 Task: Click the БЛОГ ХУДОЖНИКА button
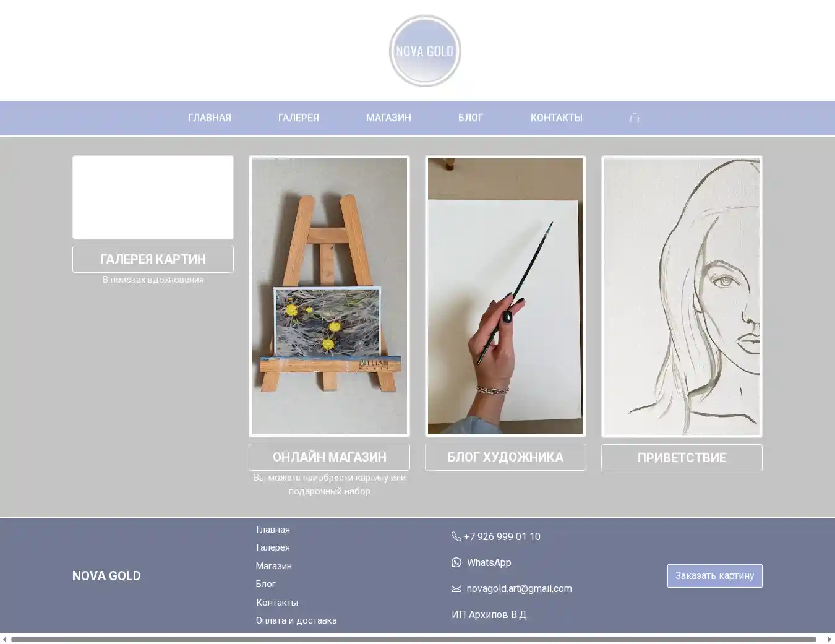(x=505, y=457)
